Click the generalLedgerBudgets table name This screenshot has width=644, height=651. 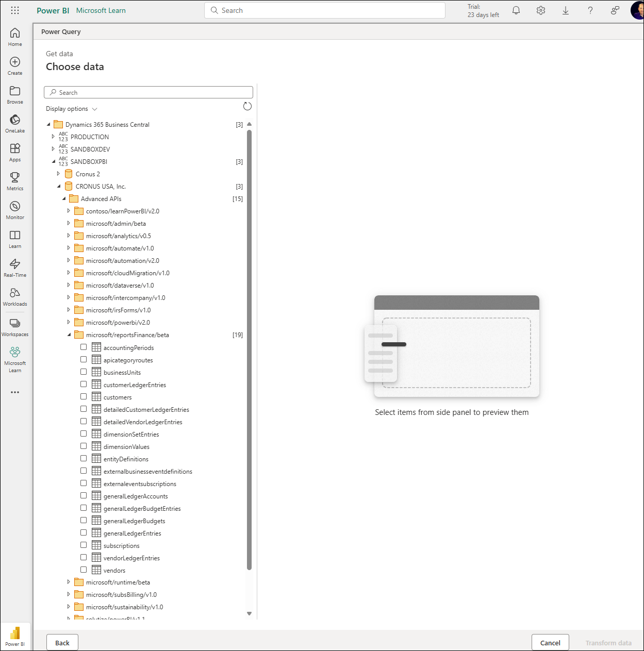click(134, 521)
